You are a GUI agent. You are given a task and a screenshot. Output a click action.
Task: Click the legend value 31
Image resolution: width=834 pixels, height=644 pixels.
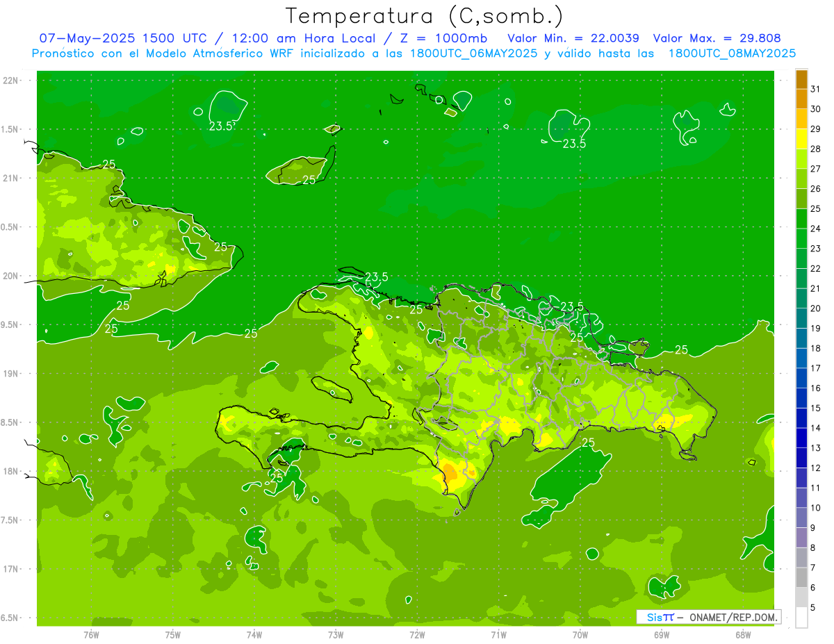pyautogui.click(x=816, y=89)
